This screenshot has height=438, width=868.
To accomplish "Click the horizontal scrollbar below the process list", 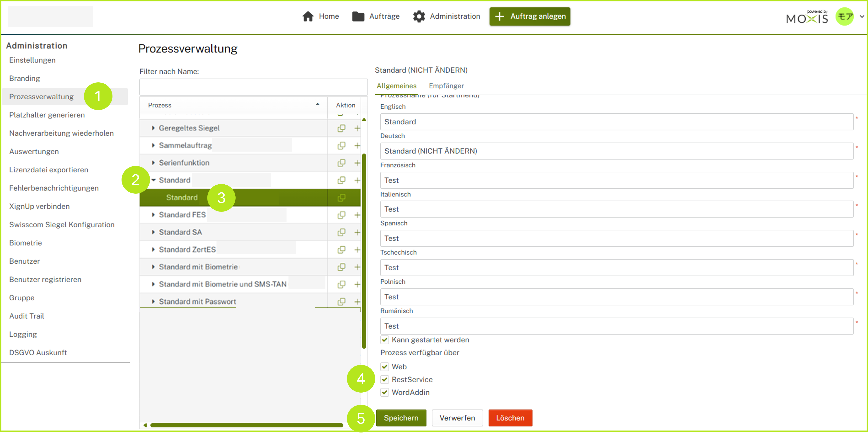I will coord(247,425).
